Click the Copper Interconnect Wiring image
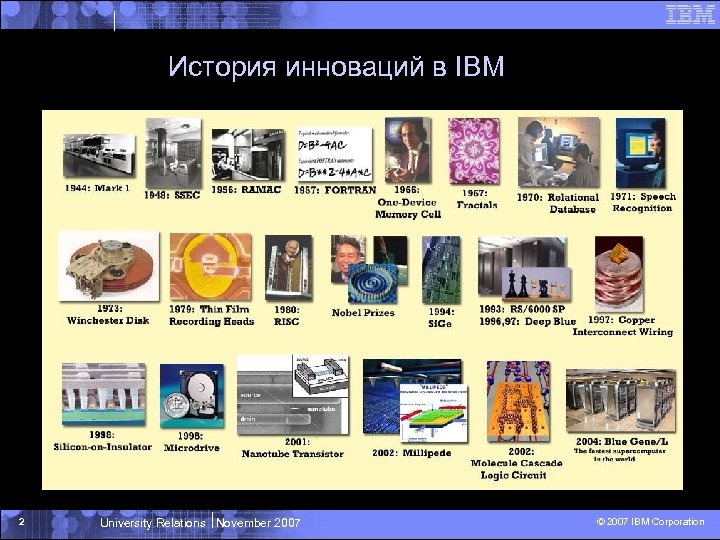Image resolution: width=720 pixels, height=540 pixels. point(619,274)
